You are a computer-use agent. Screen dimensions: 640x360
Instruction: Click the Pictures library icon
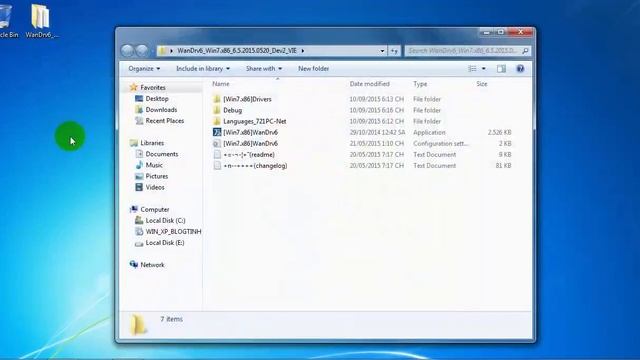coord(139,176)
